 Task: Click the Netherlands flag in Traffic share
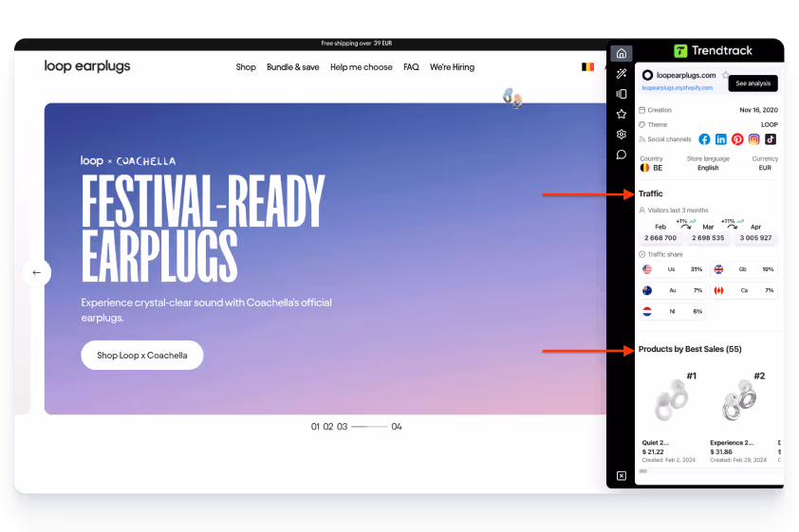pyautogui.click(x=647, y=311)
